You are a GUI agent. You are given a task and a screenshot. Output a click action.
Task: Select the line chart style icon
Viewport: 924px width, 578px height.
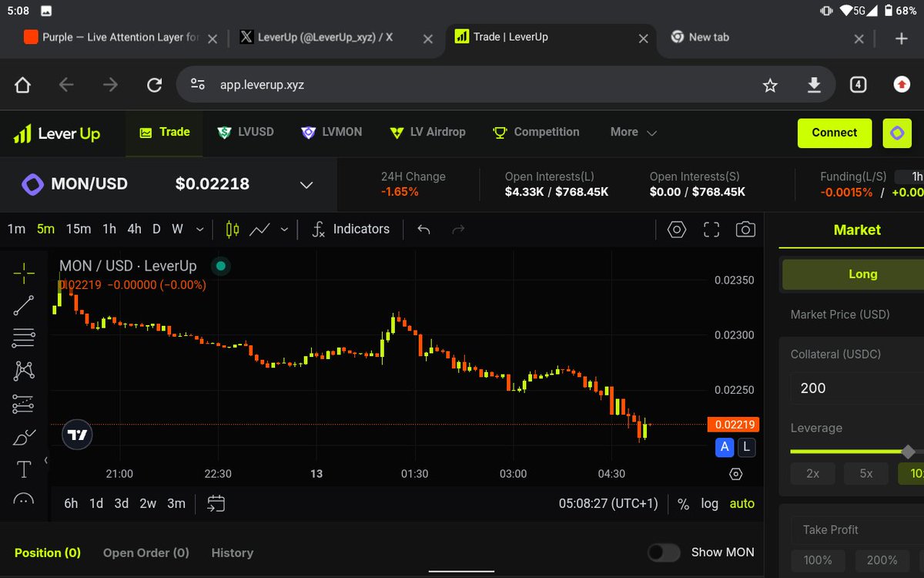click(260, 229)
